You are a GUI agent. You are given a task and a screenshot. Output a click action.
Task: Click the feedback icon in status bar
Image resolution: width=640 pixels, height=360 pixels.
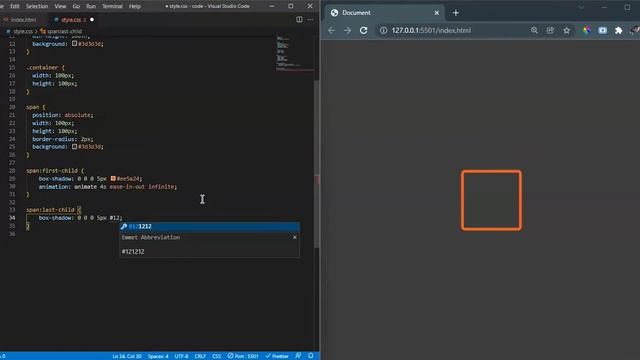coord(298,356)
